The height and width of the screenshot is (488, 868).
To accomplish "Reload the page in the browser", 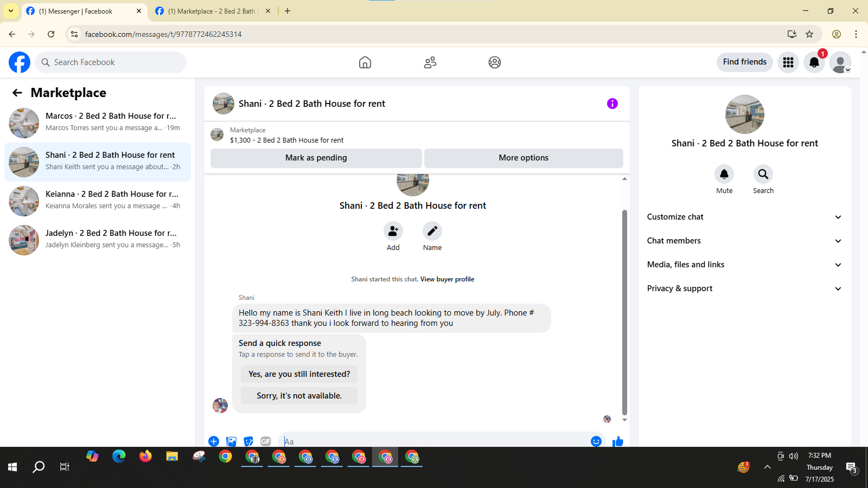I will 51,34.
